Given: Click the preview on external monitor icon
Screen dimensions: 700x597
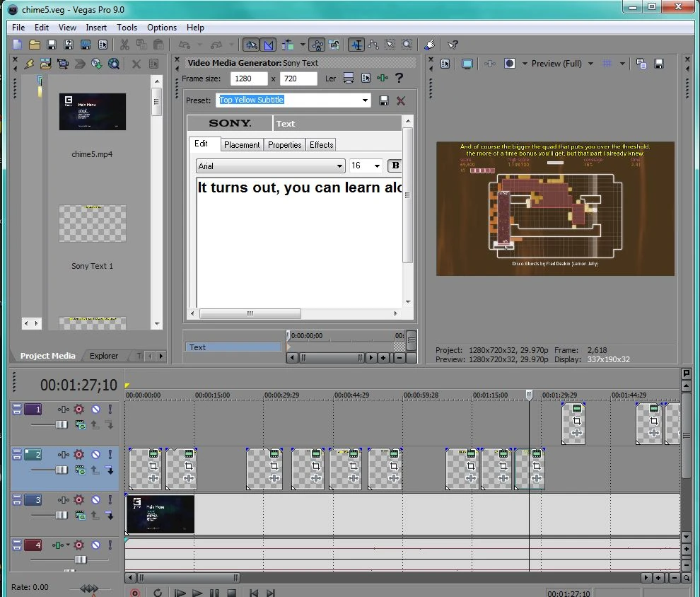Looking at the screenshot, I should pyautogui.click(x=467, y=64).
